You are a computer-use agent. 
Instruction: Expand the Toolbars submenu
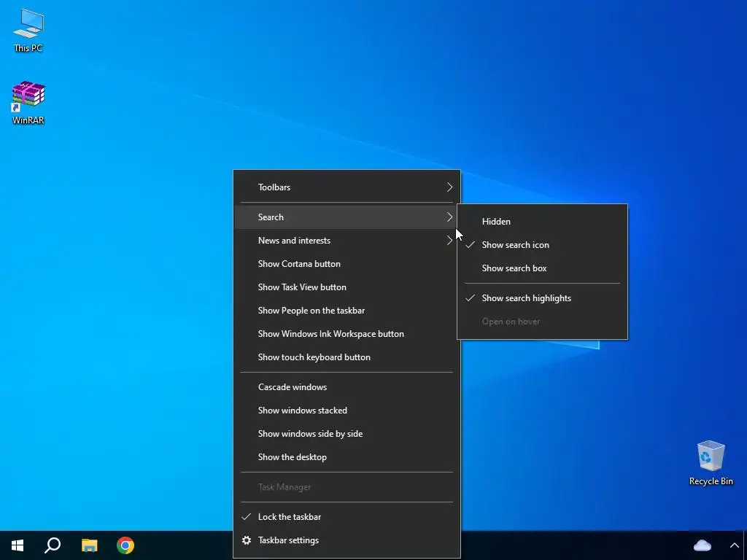click(x=347, y=187)
